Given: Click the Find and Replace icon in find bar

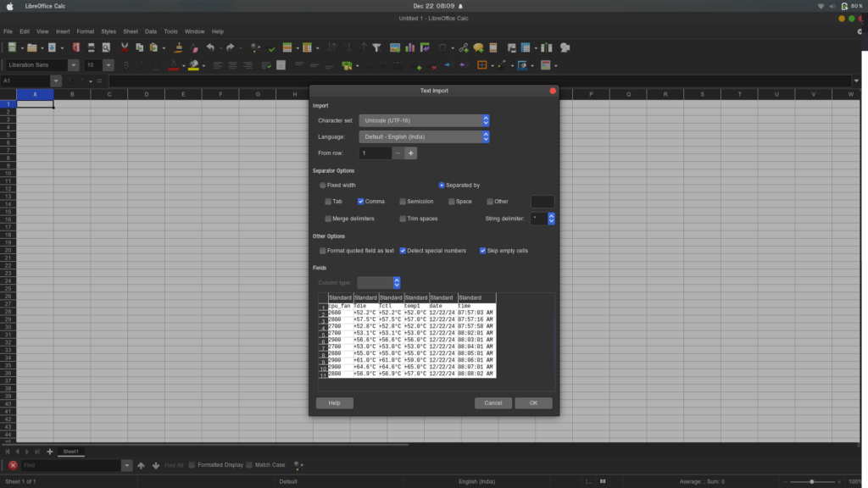Looking at the screenshot, I should 298,465.
